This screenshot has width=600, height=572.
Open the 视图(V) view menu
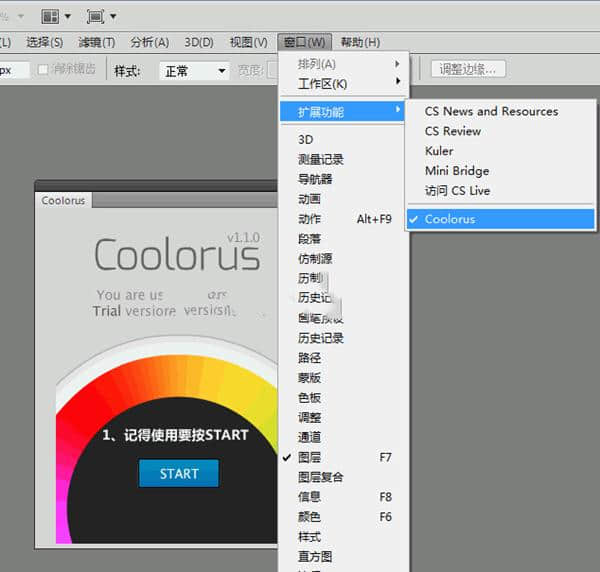[x=248, y=42]
